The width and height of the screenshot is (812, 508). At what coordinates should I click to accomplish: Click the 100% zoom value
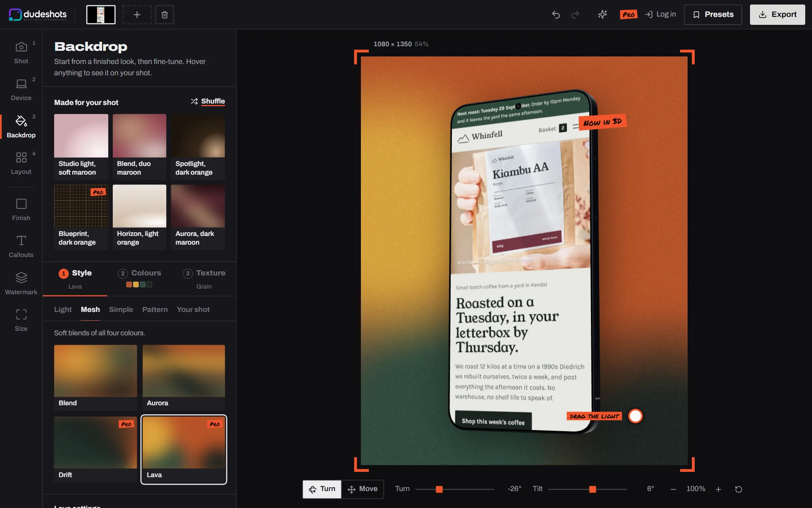696,489
